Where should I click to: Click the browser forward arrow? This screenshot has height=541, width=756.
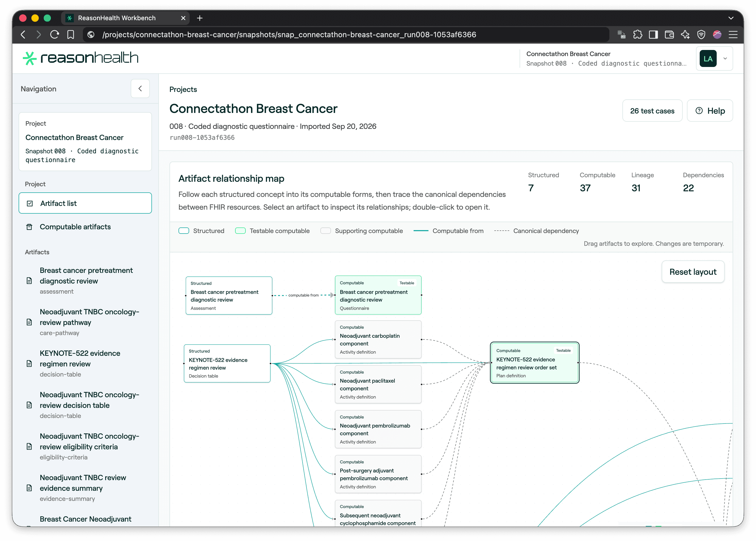coord(39,35)
